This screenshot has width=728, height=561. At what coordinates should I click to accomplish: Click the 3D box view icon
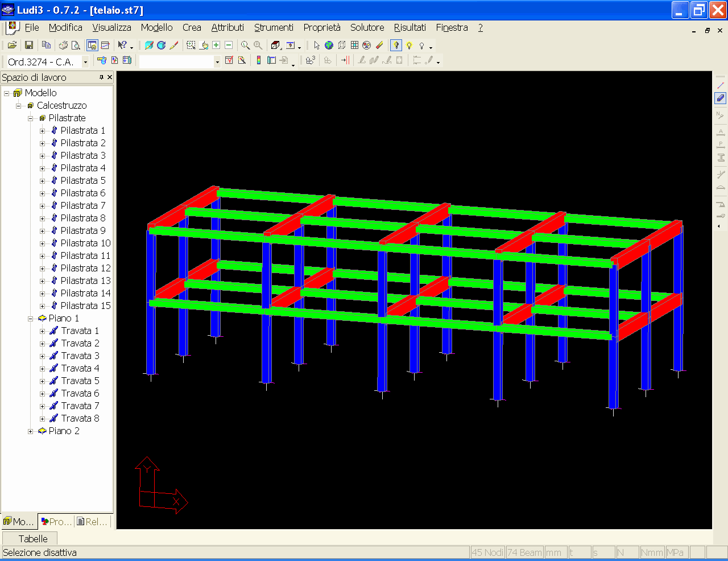276,45
